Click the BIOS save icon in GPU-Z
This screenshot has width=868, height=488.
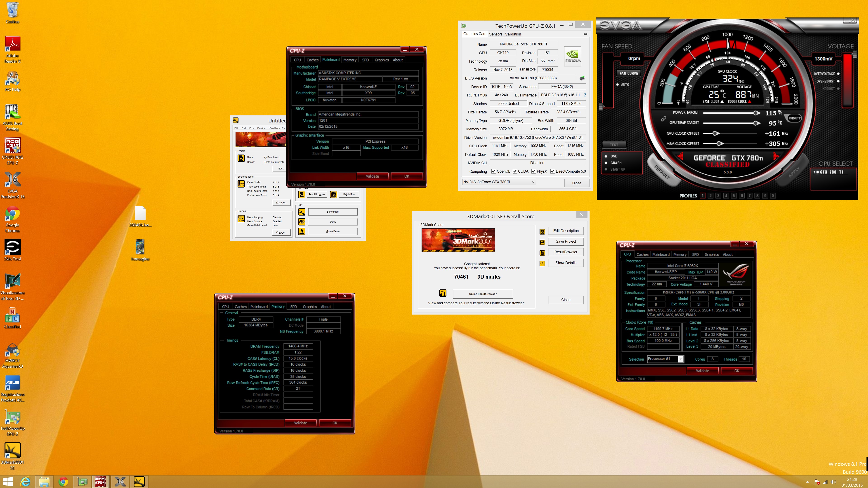click(582, 78)
